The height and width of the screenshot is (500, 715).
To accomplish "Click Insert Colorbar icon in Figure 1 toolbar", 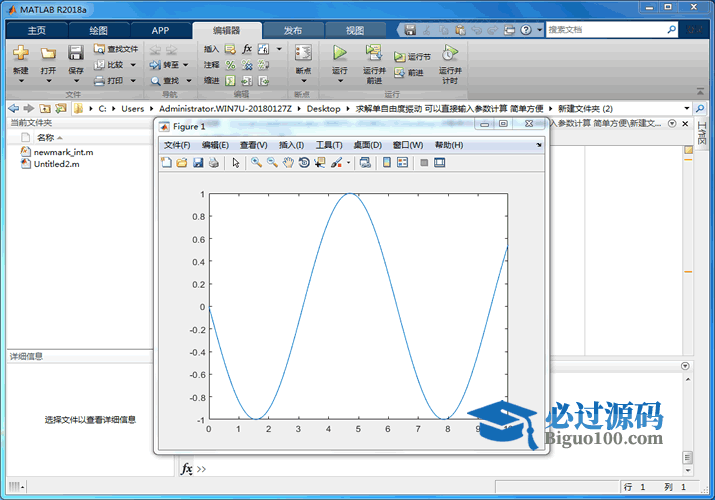I will click(387, 163).
